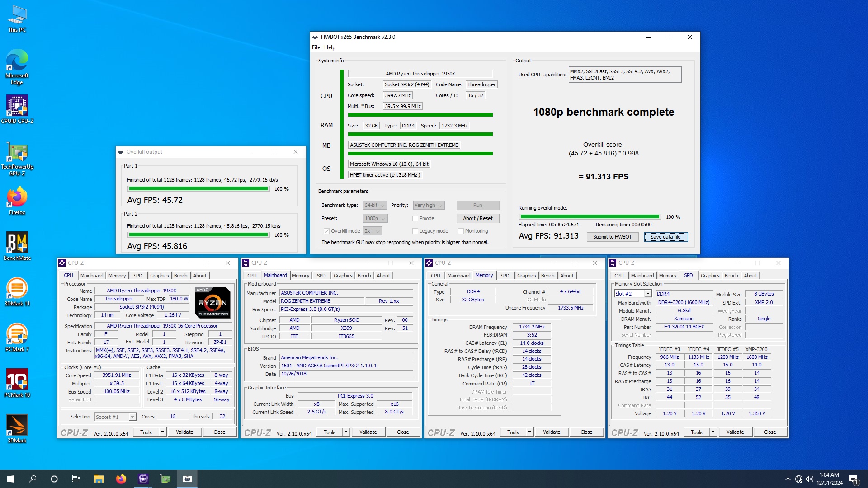Image resolution: width=868 pixels, height=488 pixels.
Task: Open network settings tray icon
Action: pyautogui.click(x=799, y=479)
